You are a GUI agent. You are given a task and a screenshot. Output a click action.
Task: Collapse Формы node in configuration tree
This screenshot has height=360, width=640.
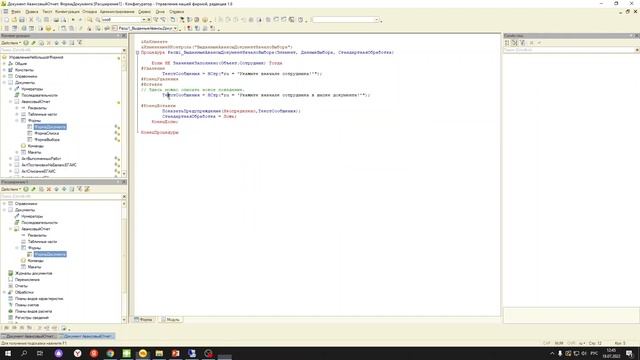(17, 121)
